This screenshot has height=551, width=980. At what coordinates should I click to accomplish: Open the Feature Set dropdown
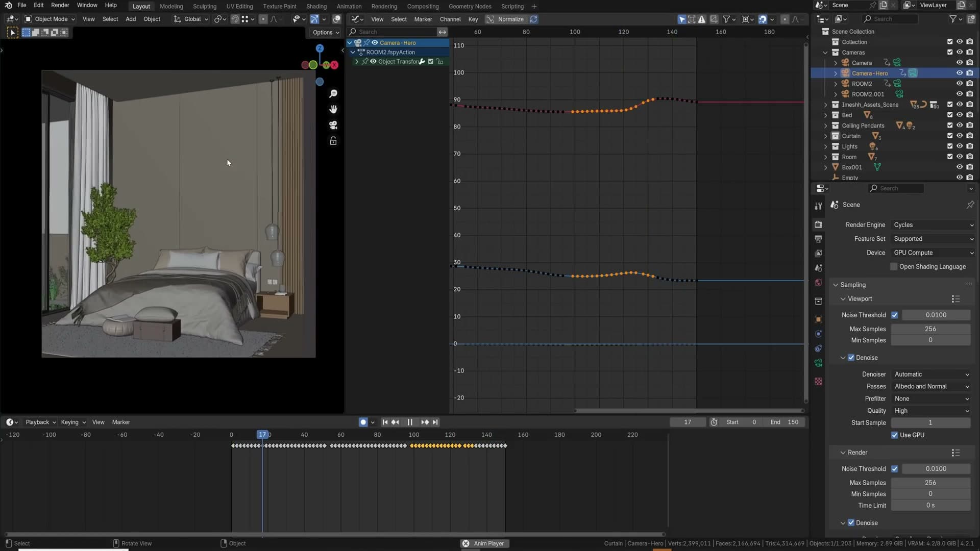point(933,239)
